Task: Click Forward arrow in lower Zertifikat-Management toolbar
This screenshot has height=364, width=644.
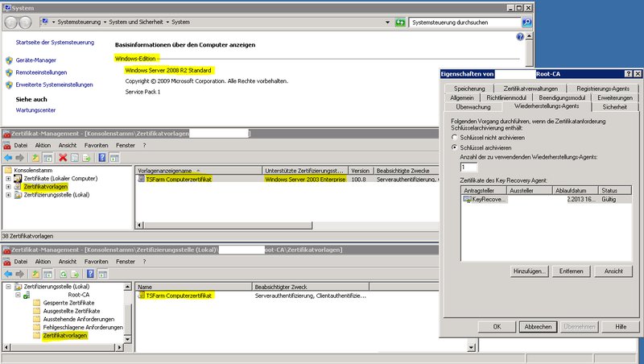Action: (x=19, y=274)
